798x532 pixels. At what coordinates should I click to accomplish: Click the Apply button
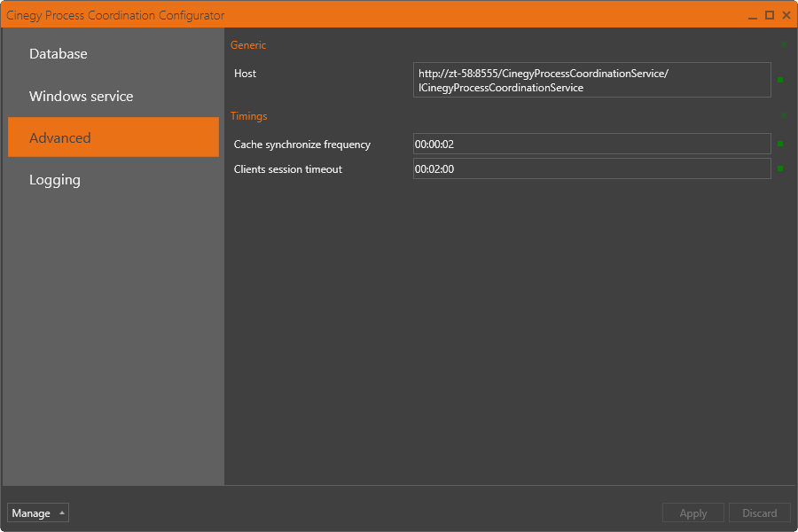point(693,512)
